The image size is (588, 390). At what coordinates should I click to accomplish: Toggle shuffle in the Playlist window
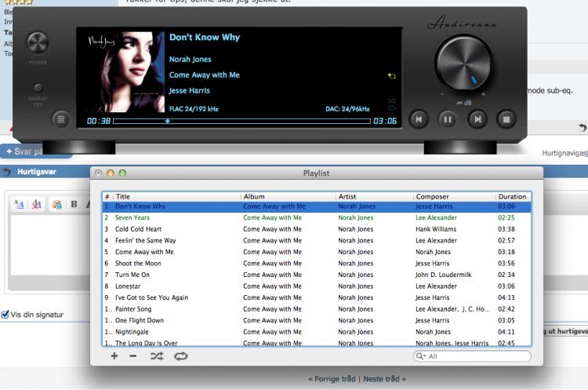tap(157, 355)
